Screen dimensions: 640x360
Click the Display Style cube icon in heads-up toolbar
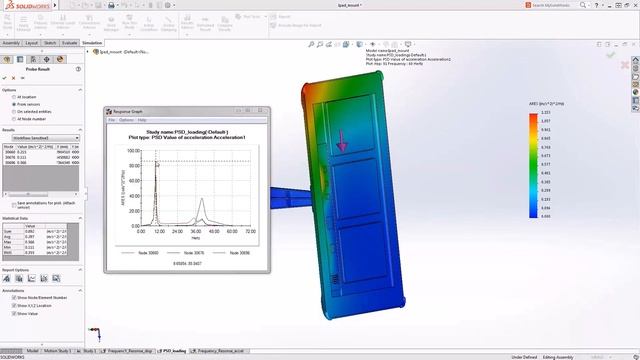360,44
